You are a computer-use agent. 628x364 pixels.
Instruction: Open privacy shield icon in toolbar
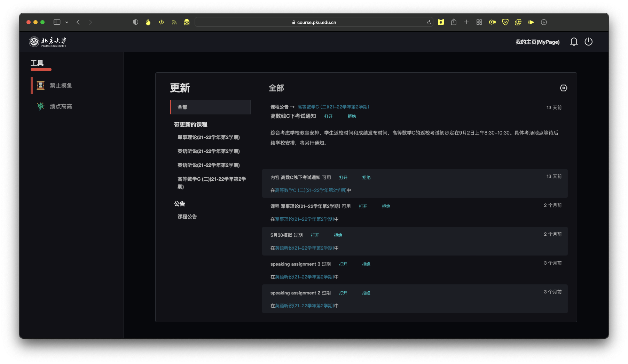pyautogui.click(x=136, y=22)
